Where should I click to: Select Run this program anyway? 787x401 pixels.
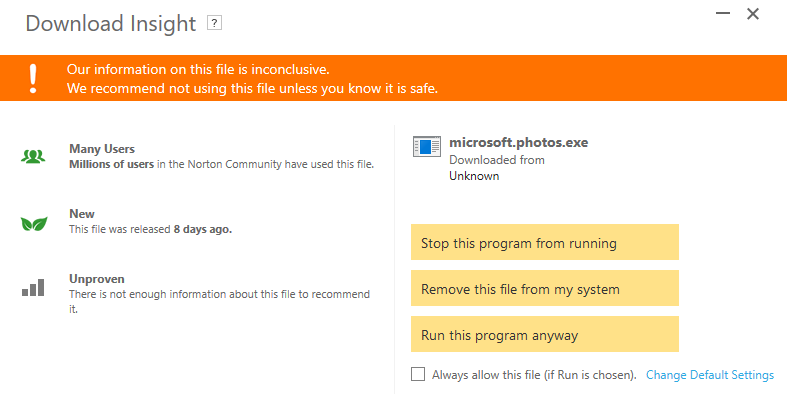tap(545, 334)
